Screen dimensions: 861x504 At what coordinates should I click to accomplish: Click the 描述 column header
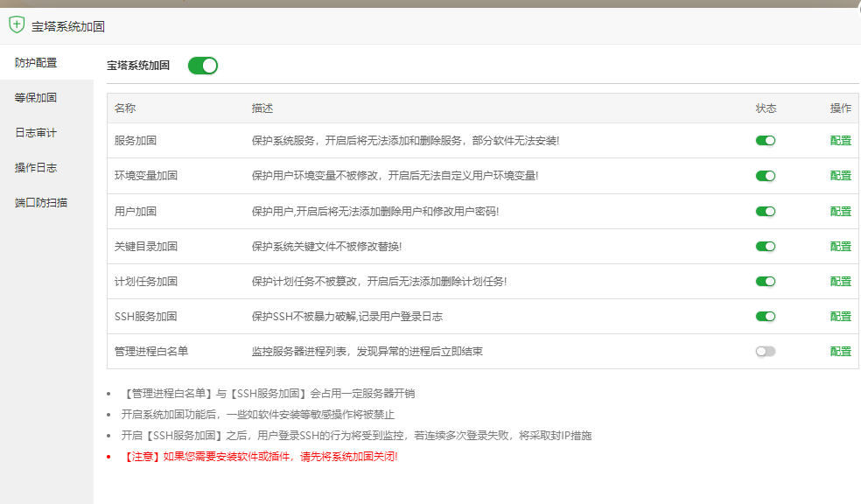click(262, 108)
